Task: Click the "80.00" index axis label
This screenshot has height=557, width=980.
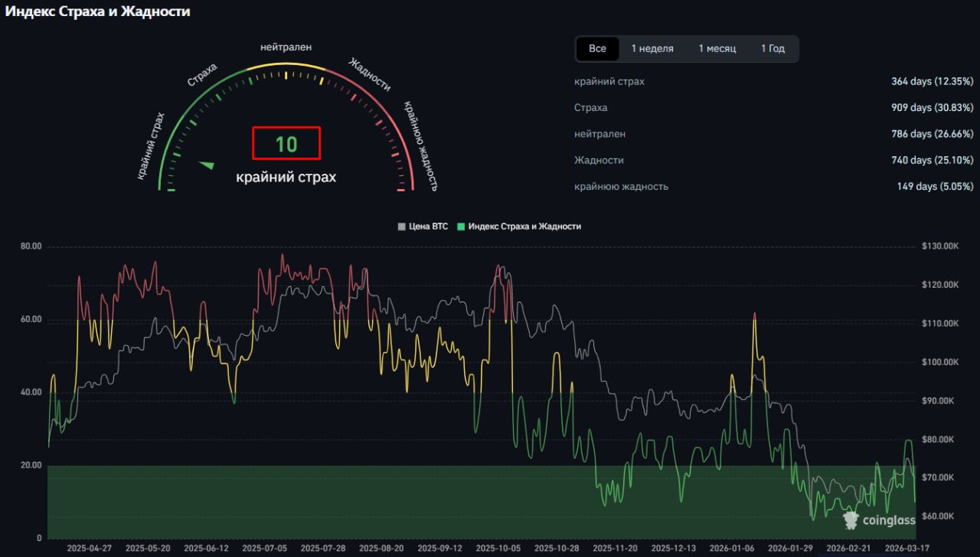Action: (x=31, y=247)
